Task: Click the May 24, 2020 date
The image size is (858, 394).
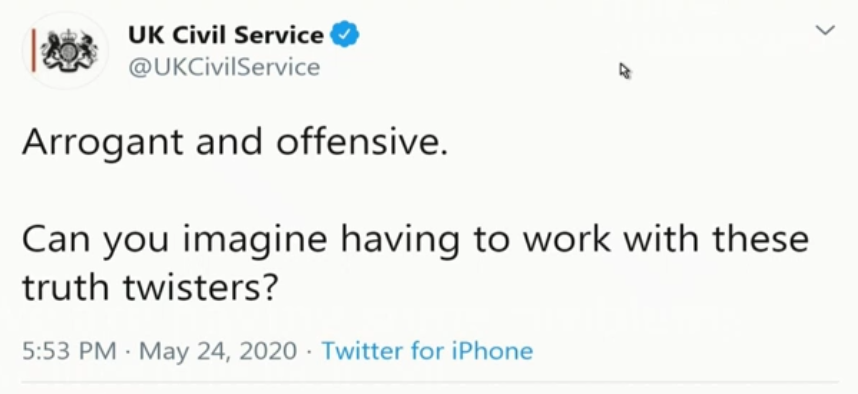Action: point(218,351)
